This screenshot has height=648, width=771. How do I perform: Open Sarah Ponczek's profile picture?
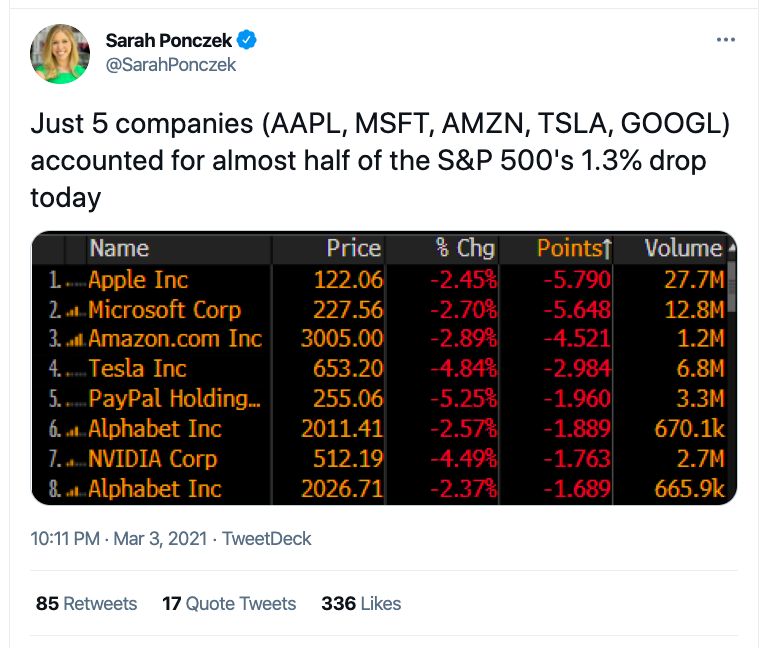click(61, 53)
